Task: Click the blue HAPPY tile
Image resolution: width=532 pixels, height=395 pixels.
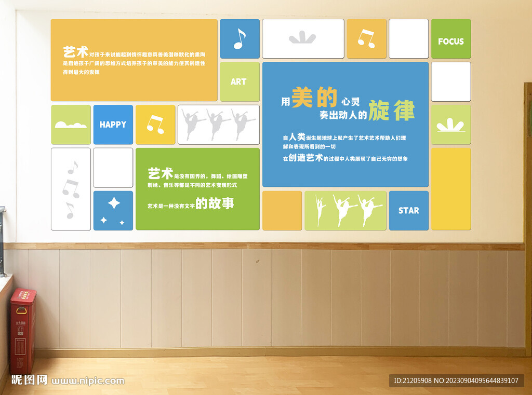Action: pyautogui.click(x=113, y=125)
